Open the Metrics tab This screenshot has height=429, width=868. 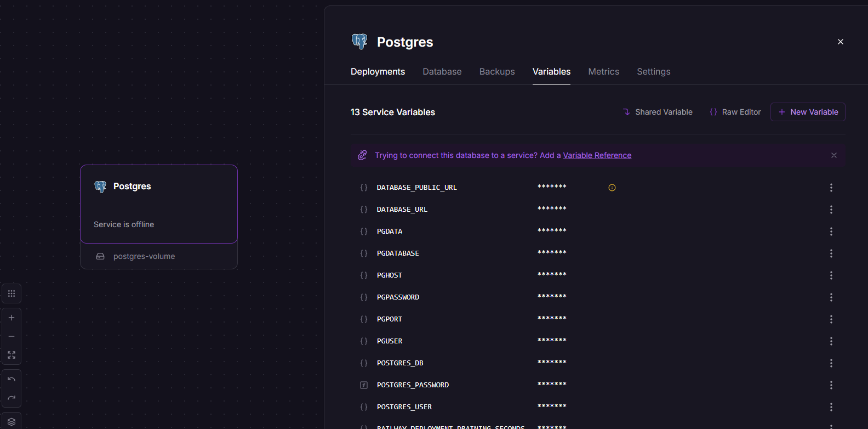(603, 72)
